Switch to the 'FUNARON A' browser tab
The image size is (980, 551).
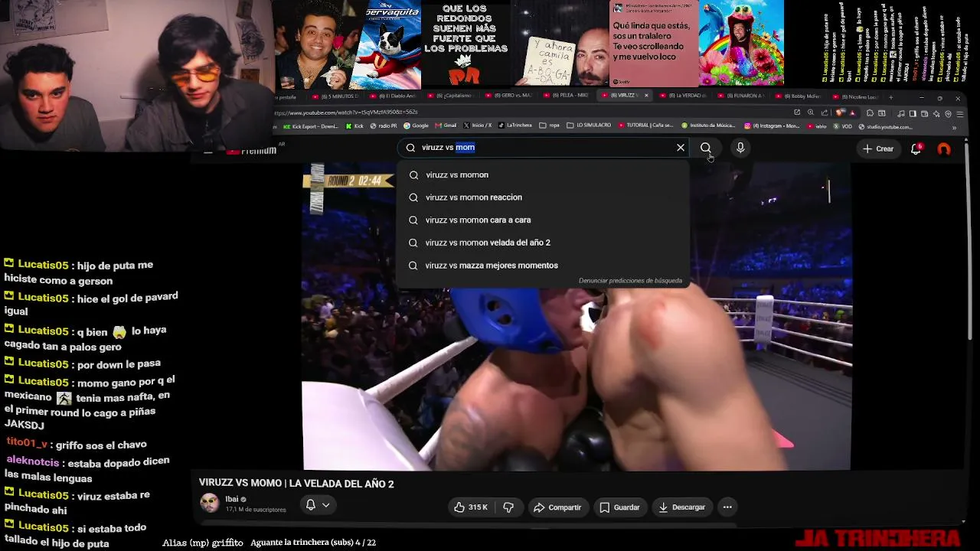click(740, 96)
